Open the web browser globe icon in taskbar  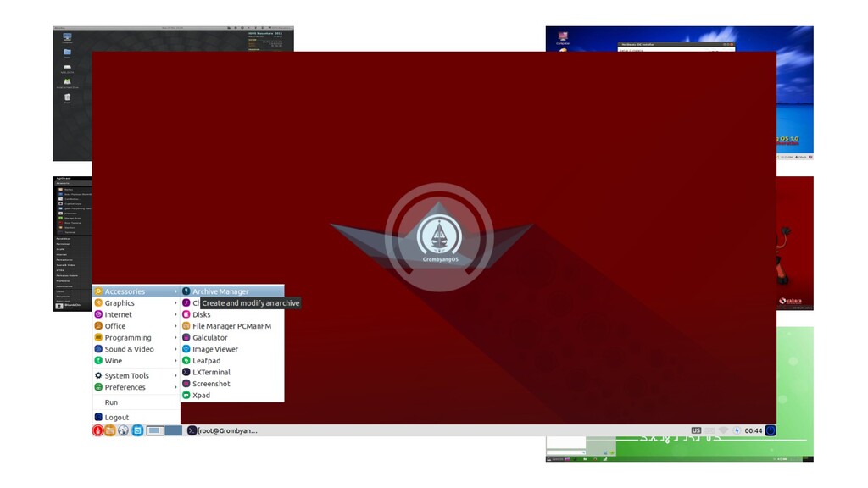click(124, 430)
